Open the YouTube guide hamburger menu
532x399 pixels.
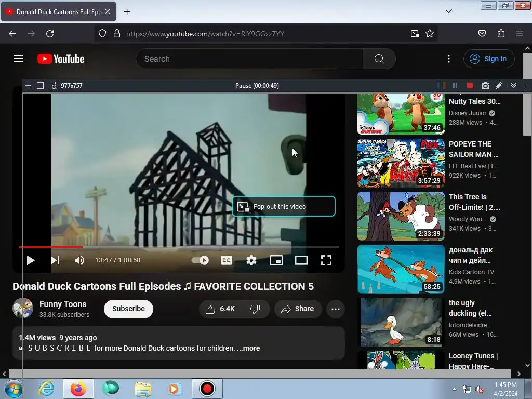(19, 59)
